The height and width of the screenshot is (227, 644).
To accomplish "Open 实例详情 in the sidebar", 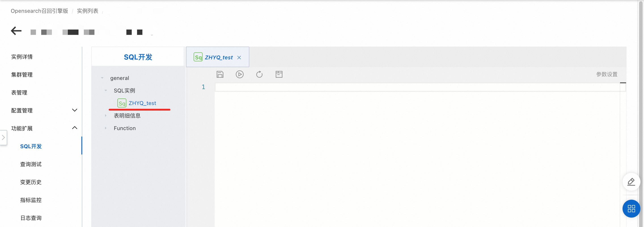I will coord(22,57).
